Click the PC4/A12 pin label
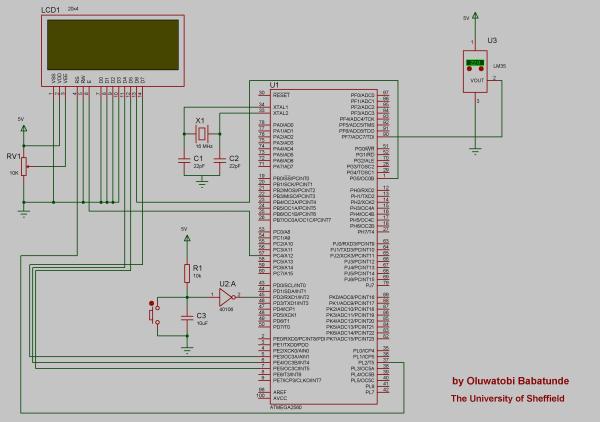Viewport: 600px width, 422px height. (283, 256)
